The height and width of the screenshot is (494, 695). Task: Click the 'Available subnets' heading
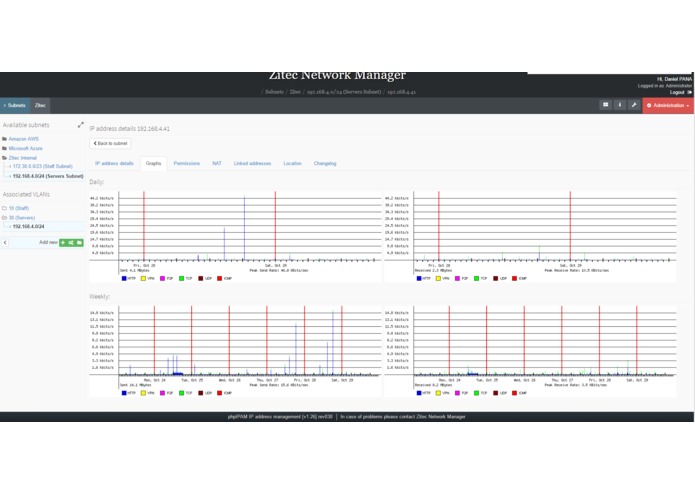tap(26, 125)
